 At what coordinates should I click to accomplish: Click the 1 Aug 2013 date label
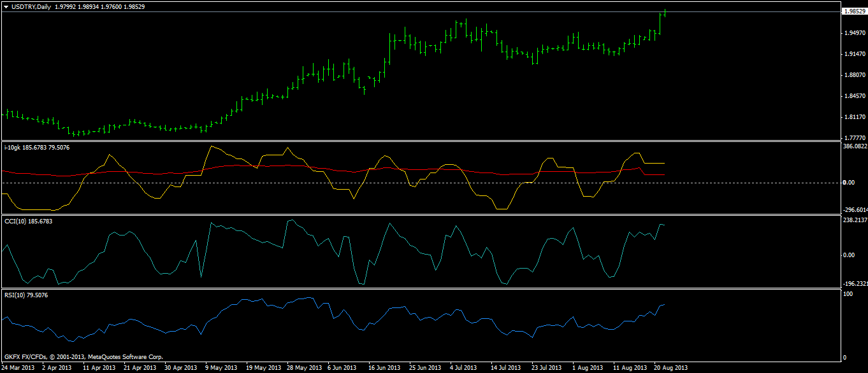[588, 368]
